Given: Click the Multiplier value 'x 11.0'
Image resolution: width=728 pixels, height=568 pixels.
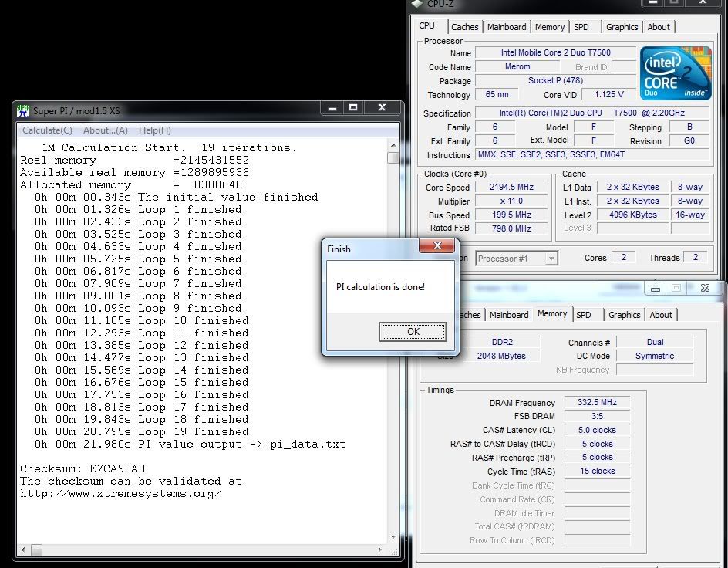Looking at the screenshot, I should pyautogui.click(x=511, y=201).
